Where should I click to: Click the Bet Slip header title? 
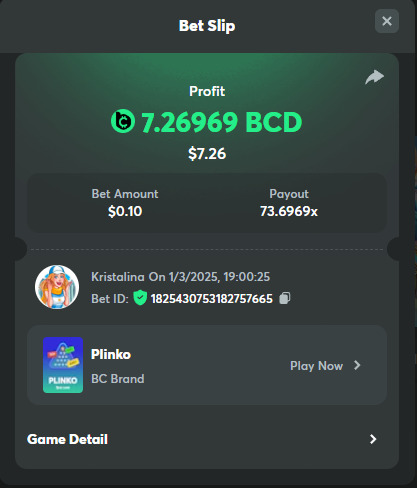click(x=207, y=26)
